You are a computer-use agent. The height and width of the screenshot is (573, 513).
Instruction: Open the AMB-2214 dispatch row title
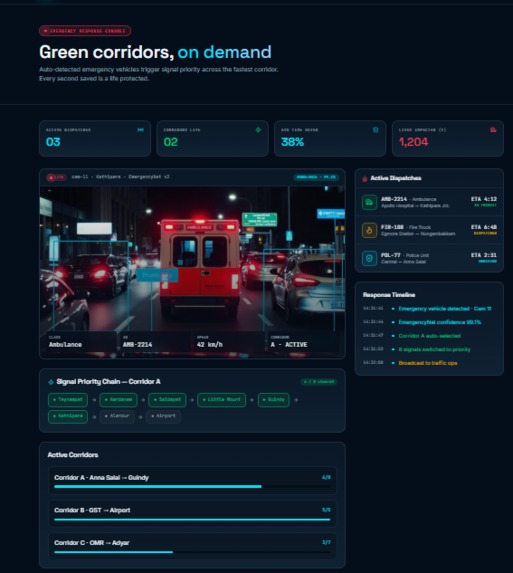pyautogui.click(x=394, y=199)
